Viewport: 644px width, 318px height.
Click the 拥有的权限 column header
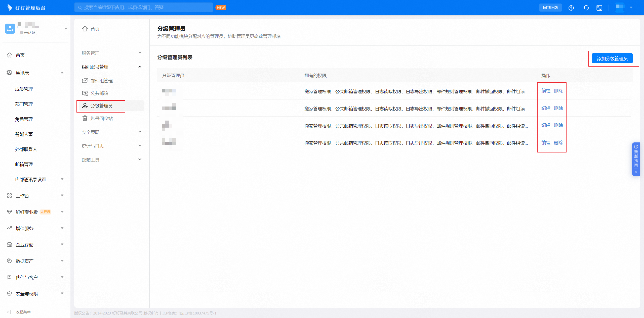[315, 75]
